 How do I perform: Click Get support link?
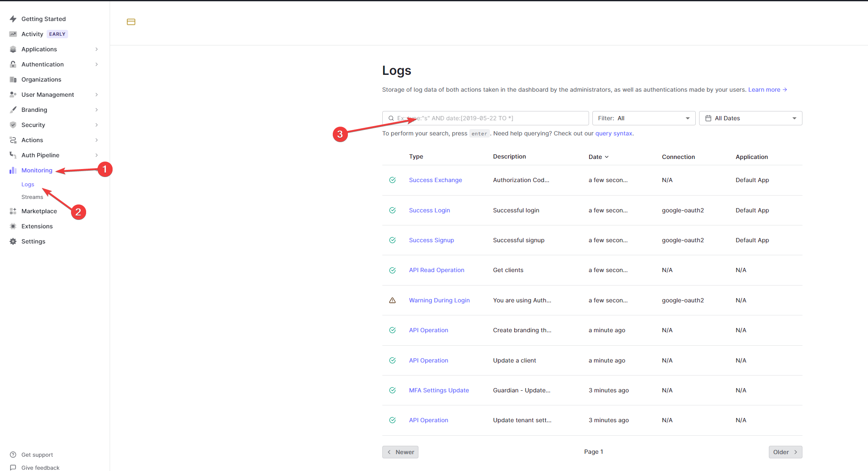coord(37,455)
